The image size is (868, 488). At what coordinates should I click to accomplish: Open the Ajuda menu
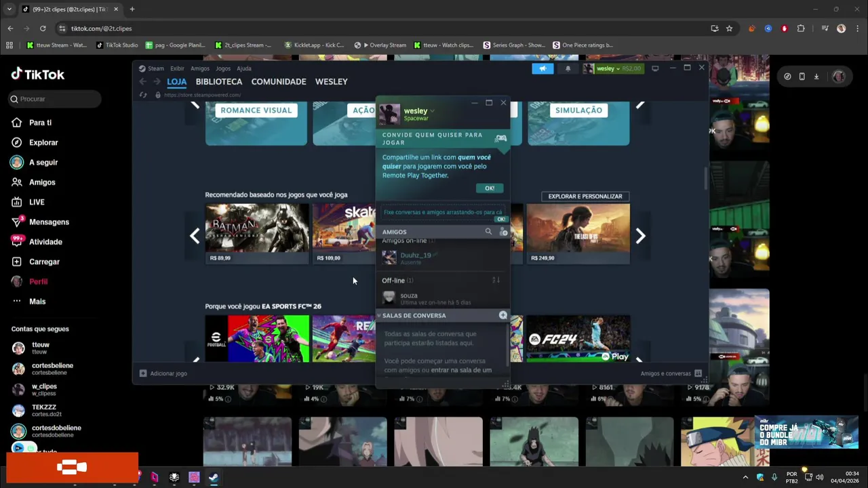tap(244, 68)
